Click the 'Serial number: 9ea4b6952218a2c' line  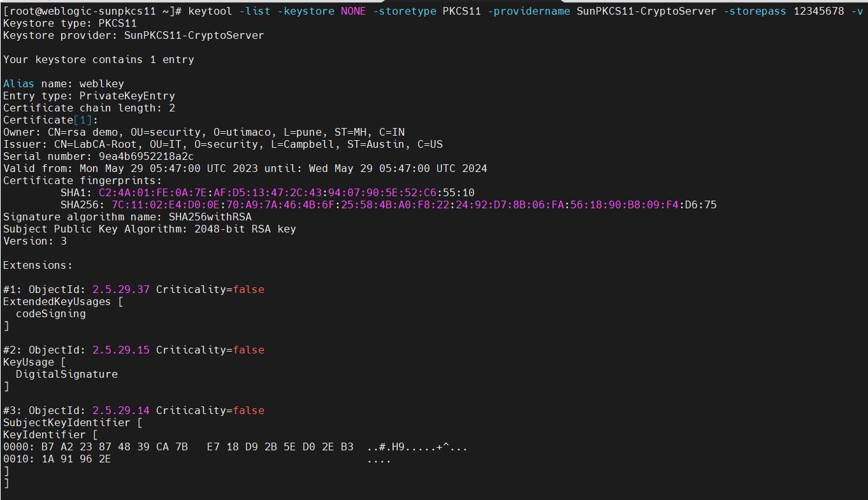point(99,156)
